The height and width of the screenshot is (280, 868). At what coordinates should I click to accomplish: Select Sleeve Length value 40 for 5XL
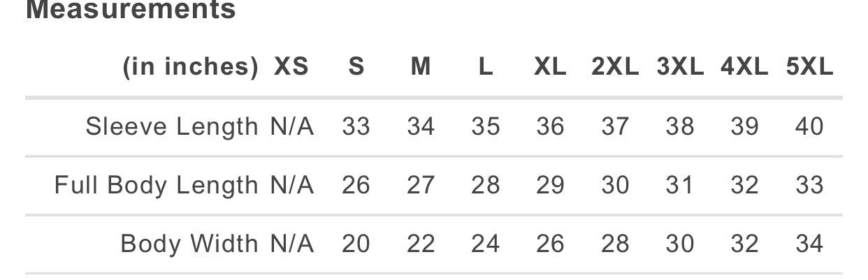809,126
